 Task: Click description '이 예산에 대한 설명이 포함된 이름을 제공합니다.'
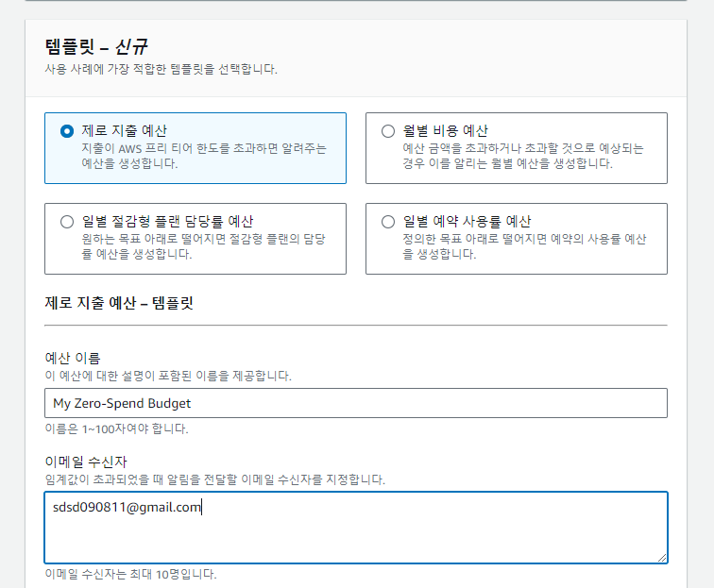(x=168, y=376)
